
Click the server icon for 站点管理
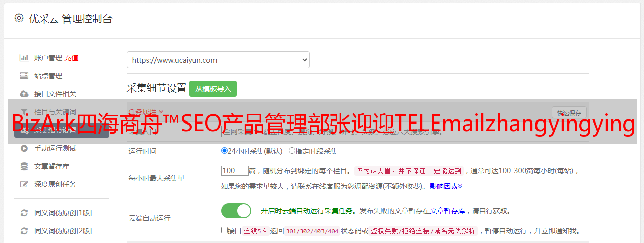tap(24, 76)
